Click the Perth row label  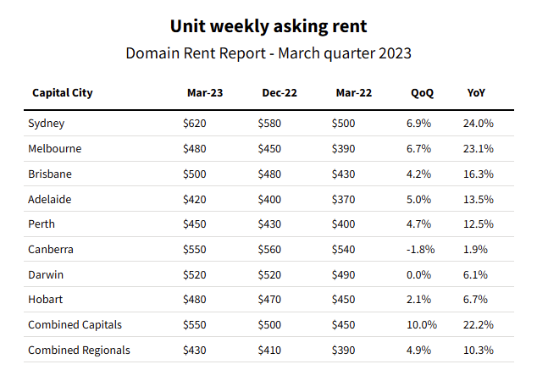(42, 224)
